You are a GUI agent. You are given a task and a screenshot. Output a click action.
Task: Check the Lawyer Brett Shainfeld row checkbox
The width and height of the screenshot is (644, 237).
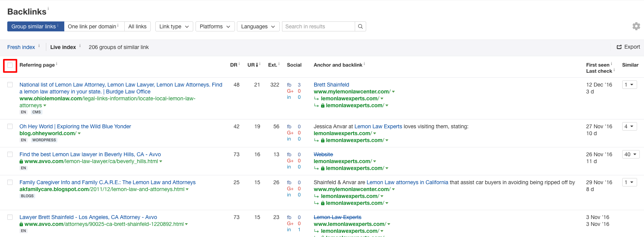10,217
